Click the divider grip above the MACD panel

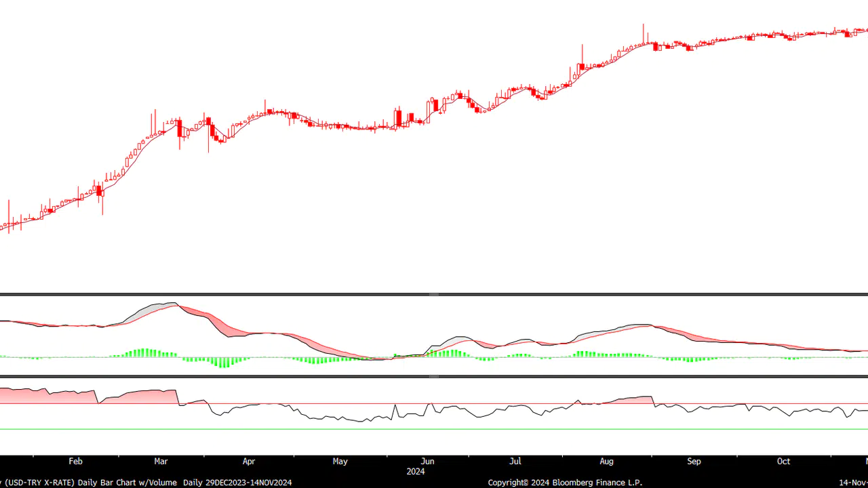(x=434, y=295)
